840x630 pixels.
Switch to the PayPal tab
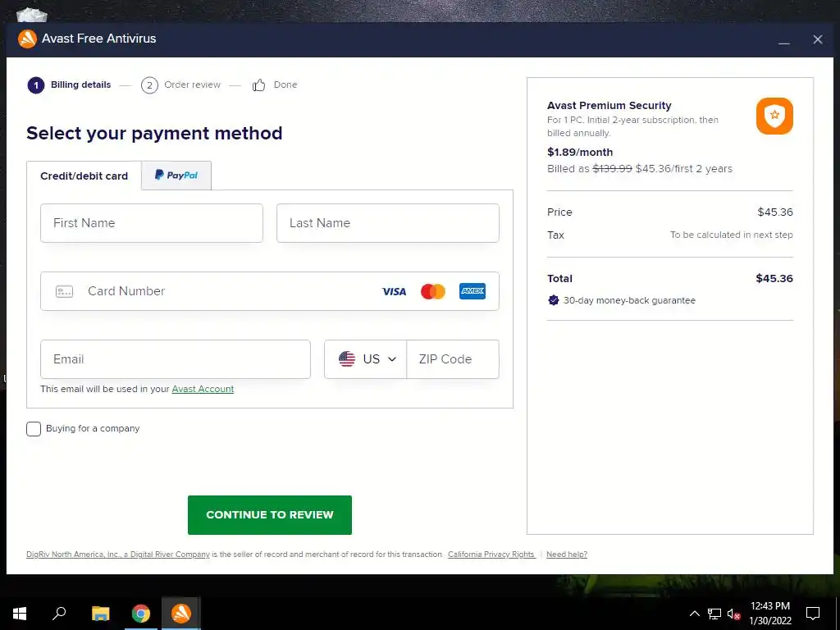176,176
